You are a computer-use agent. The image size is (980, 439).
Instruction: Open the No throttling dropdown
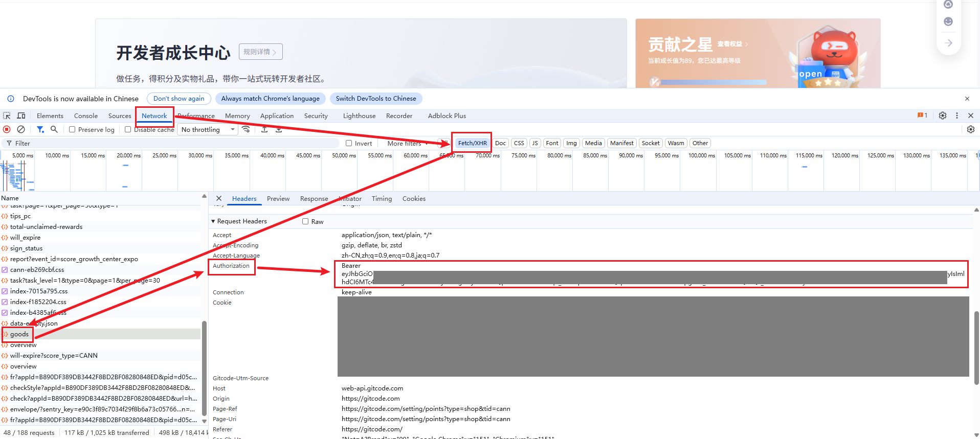[208, 129]
